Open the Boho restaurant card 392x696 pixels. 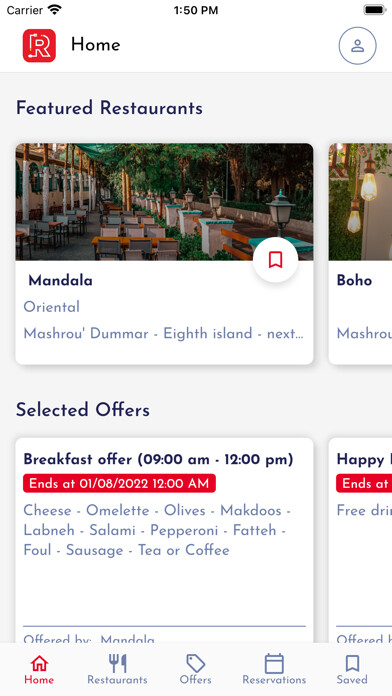pyautogui.click(x=360, y=253)
